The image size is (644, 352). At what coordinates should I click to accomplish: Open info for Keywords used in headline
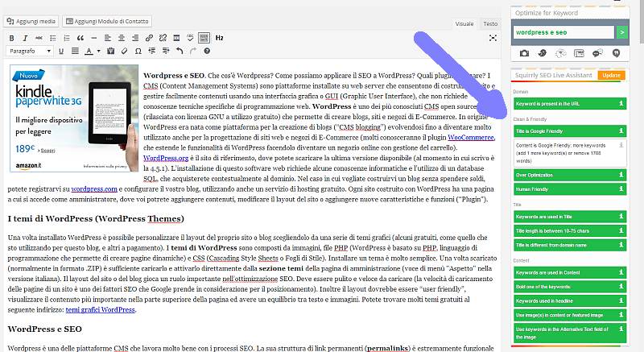tap(621, 300)
